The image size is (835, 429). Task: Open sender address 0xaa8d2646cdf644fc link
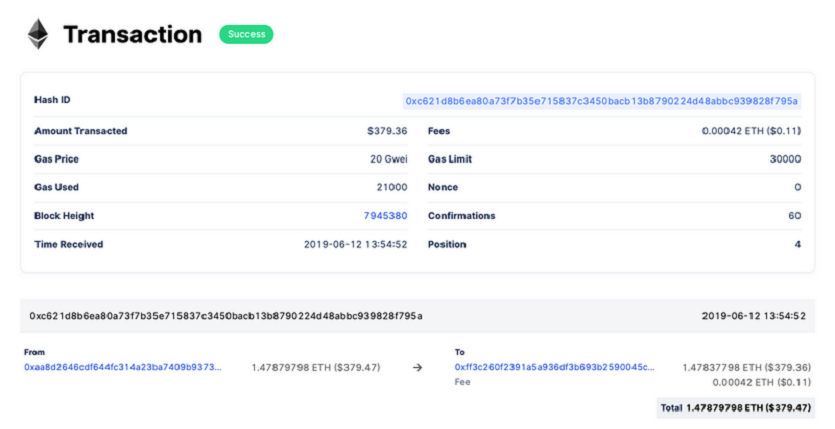122,367
